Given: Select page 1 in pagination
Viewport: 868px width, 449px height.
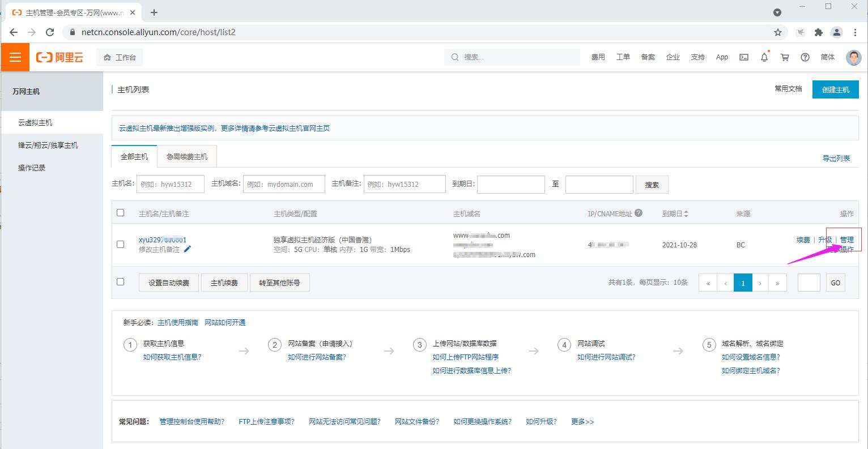Looking at the screenshot, I should (743, 283).
